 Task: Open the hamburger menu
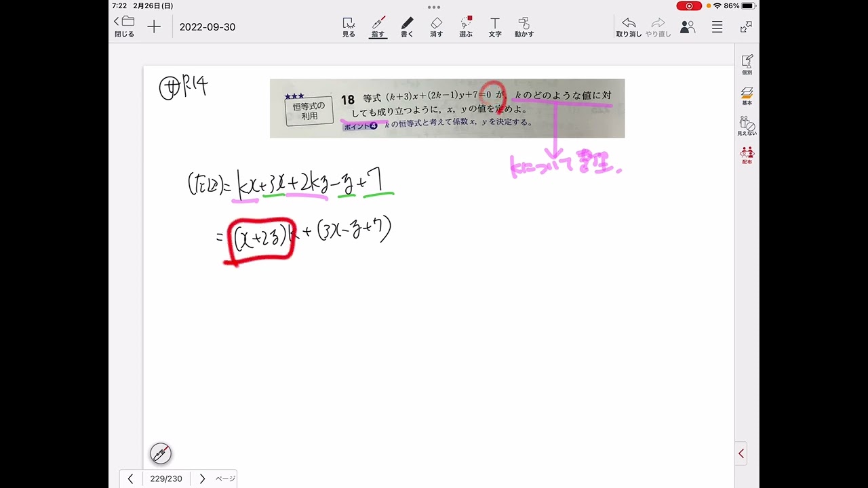point(717,27)
